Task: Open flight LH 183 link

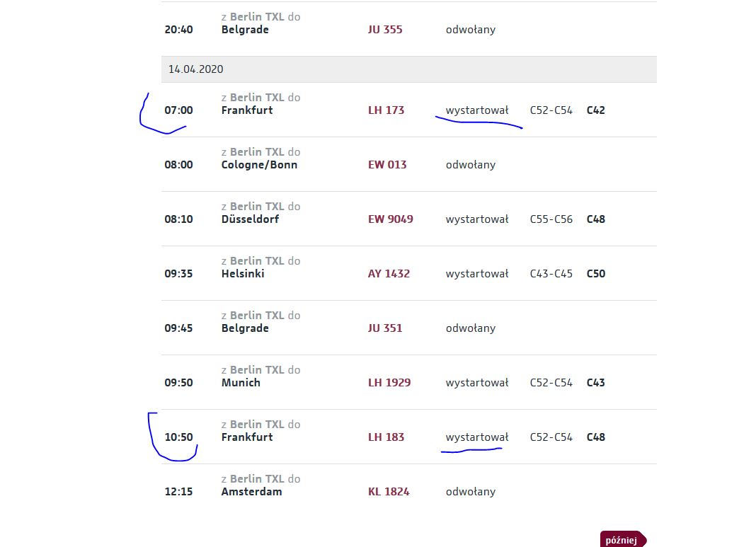Action: coord(386,437)
